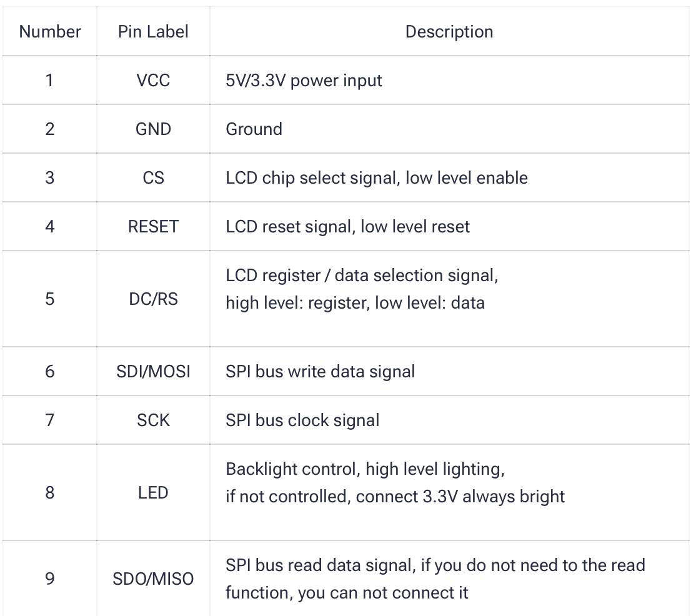Click the SPI bus write data description

point(320,372)
